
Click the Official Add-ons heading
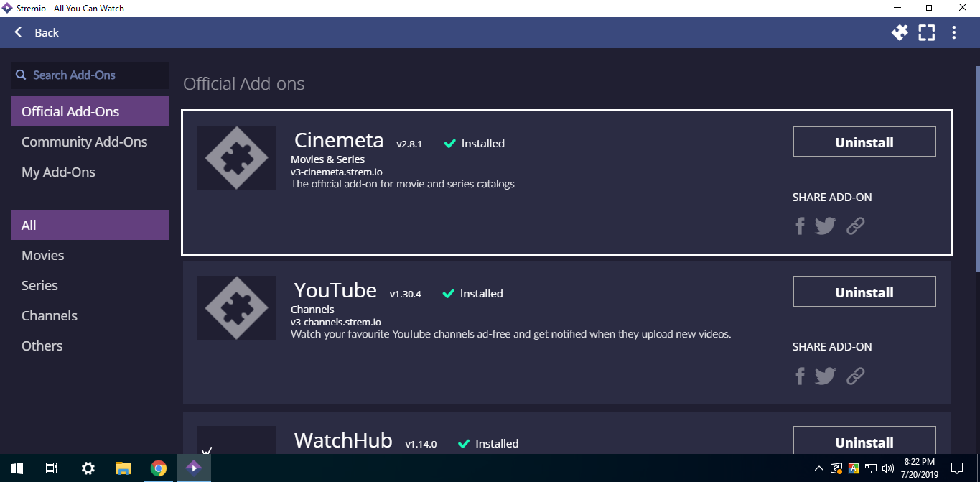coord(244,83)
